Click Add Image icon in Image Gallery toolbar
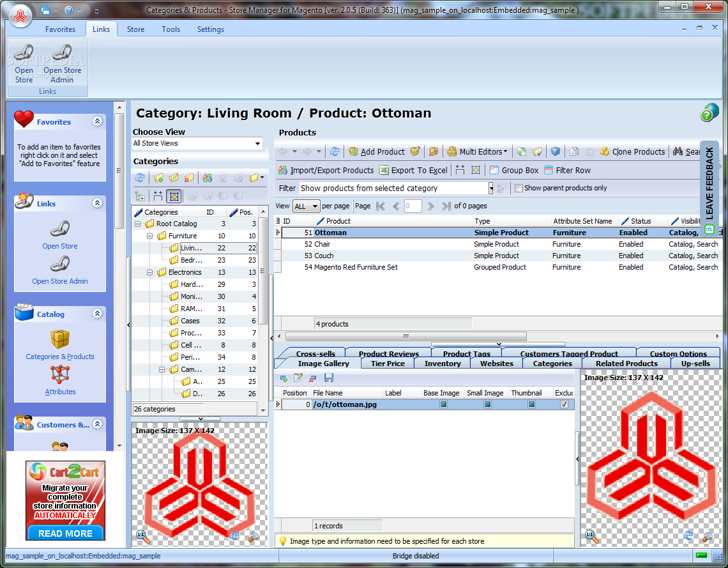 (284, 378)
